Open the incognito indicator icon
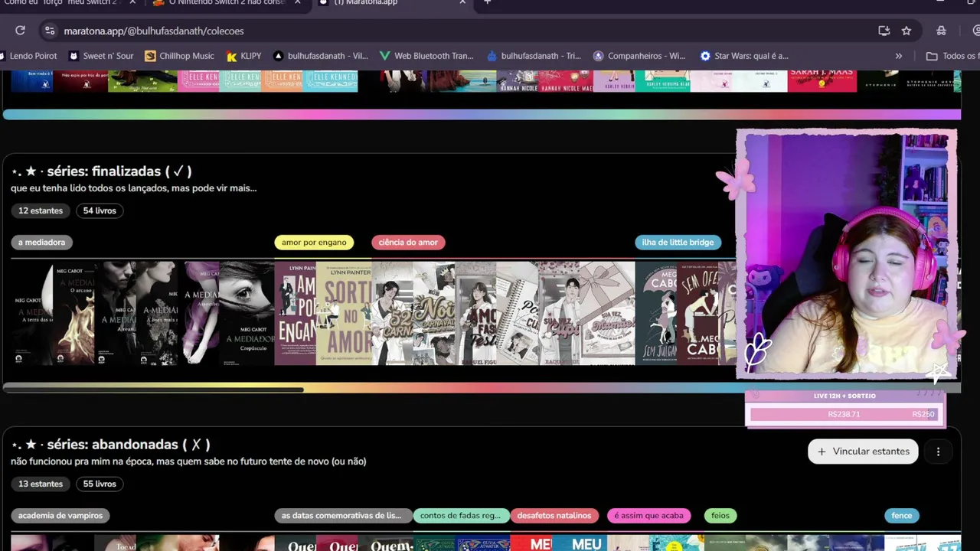 942,31
